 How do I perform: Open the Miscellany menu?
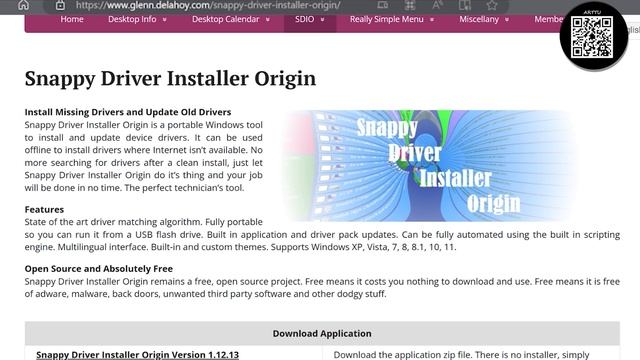click(x=479, y=19)
